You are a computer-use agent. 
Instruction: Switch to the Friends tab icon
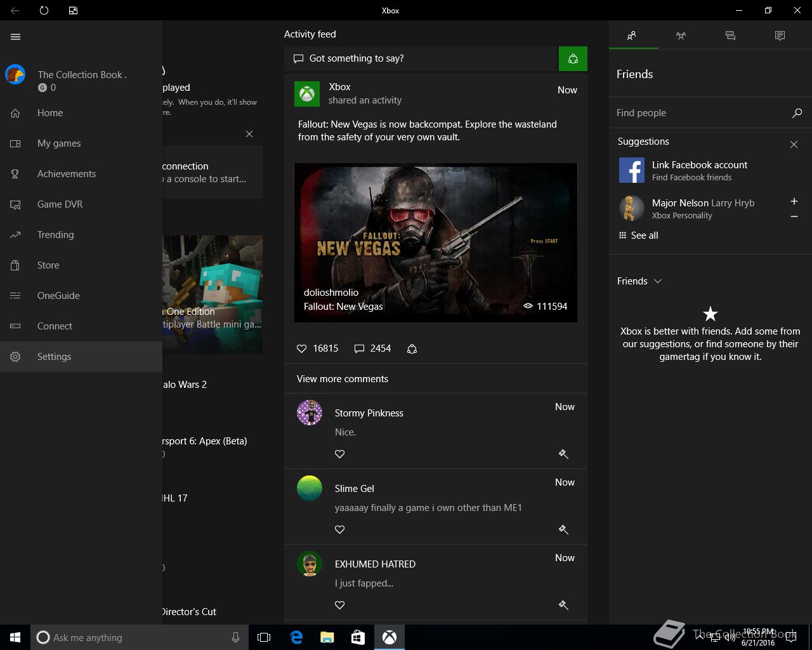coord(632,36)
